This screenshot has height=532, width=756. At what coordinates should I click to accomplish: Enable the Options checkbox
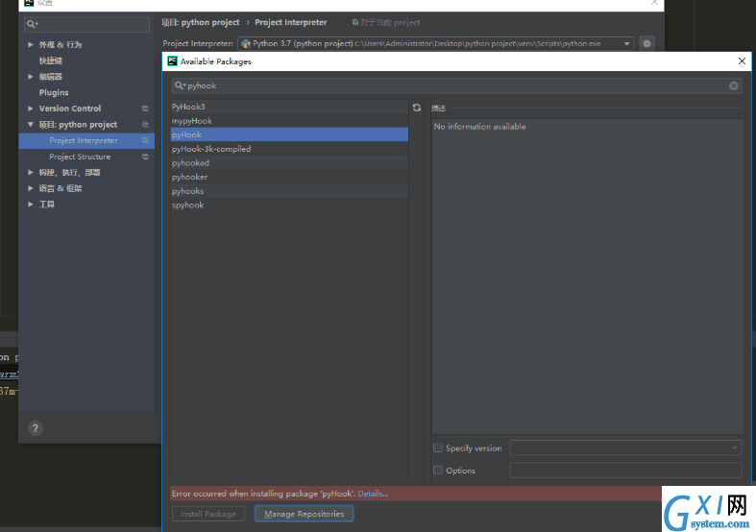click(x=438, y=470)
